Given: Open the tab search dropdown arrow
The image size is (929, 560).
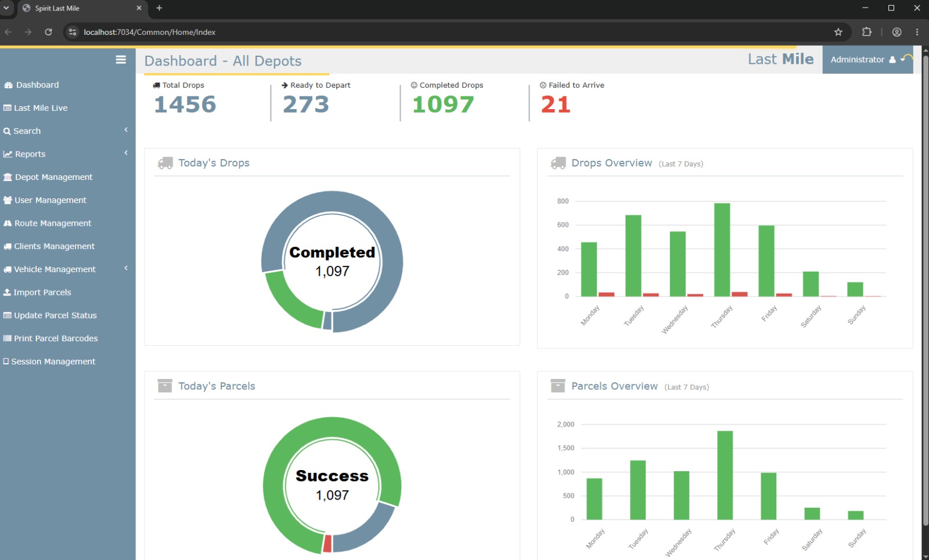Looking at the screenshot, I should pos(7,8).
